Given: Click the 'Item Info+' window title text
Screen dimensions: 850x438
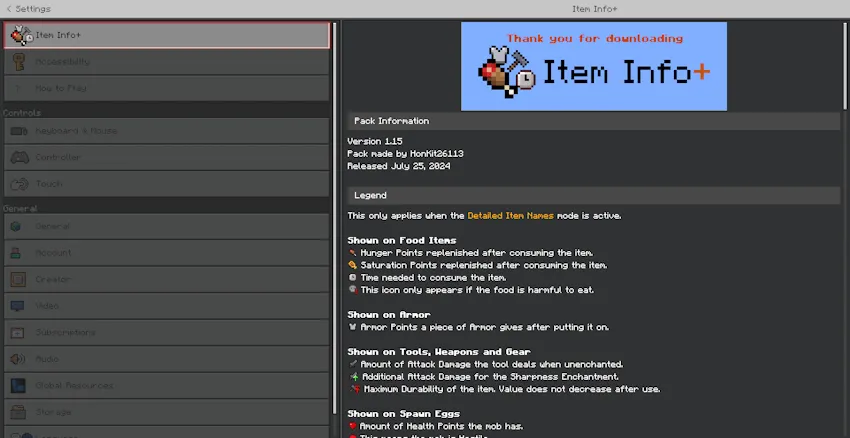Looking at the screenshot, I should (x=595, y=9).
